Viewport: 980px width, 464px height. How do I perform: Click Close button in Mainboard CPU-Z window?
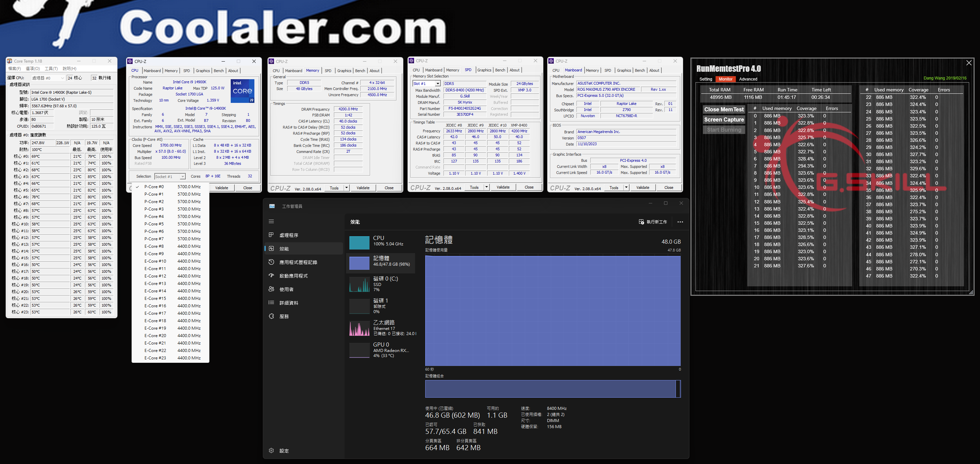coord(669,187)
